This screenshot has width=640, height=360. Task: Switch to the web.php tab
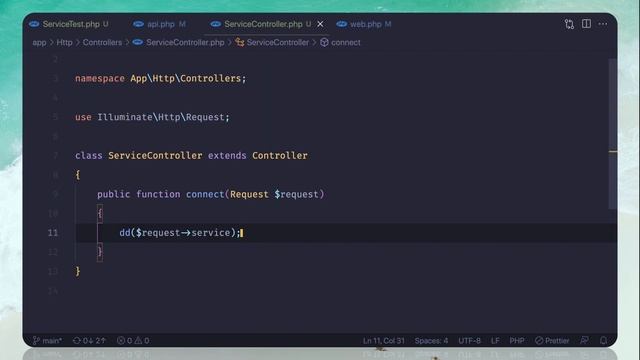(x=364, y=24)
